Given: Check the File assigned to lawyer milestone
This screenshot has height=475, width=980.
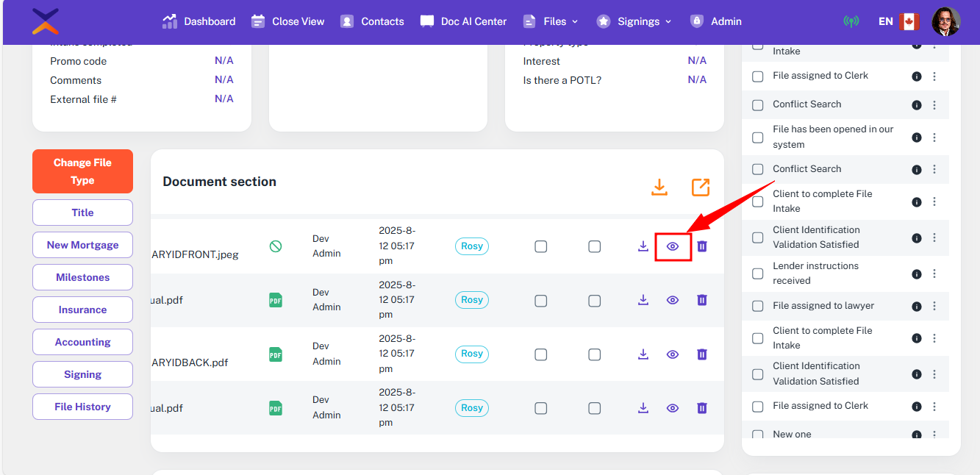Looking at the screenshot, I should [x=758, y=306].
